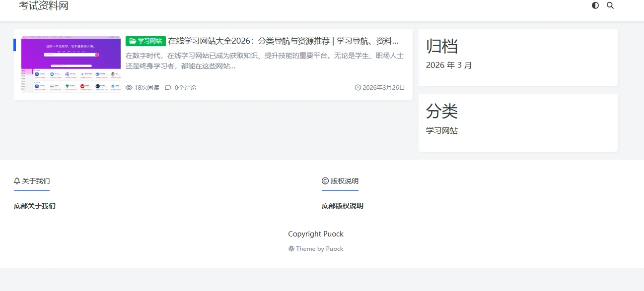This screenshot has width=644, height=291.
Task: Click the bell icon beside 关于我们
Action: click(16, 180)
